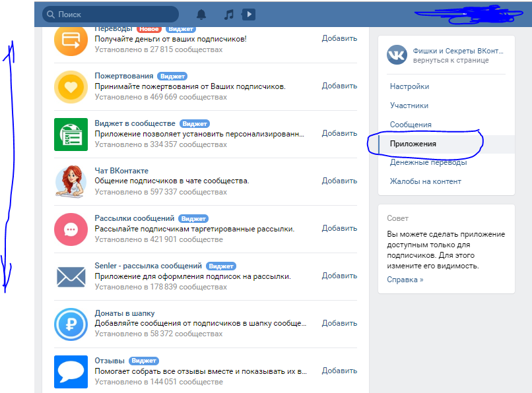
Task: Click text Общение подписчиков в чате сообщества
Action: point(172,181)
